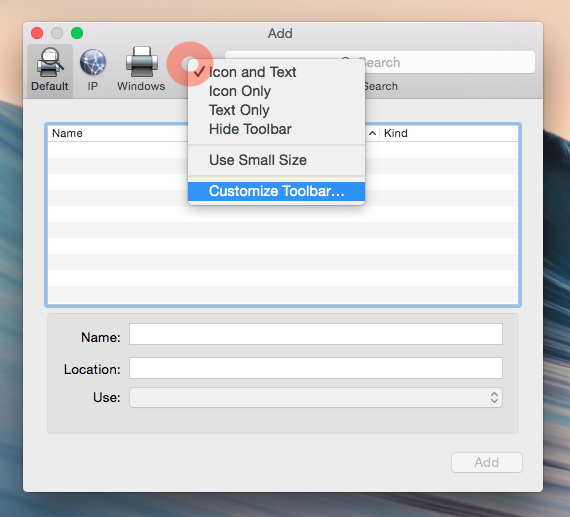Image resolution: width=570 pixels, height=517 pixels.
Task: Click the Use field stepper arrows
Action: tap(494, 397)
